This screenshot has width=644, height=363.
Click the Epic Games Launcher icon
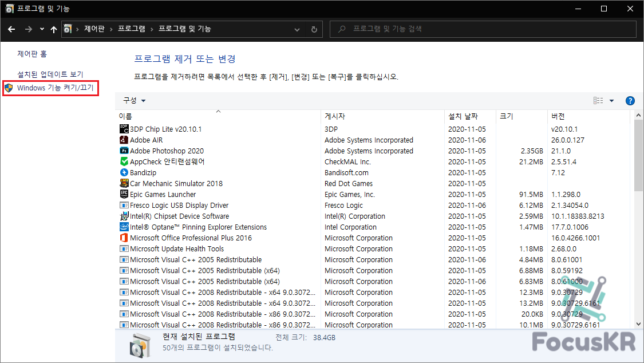[124, 194]
